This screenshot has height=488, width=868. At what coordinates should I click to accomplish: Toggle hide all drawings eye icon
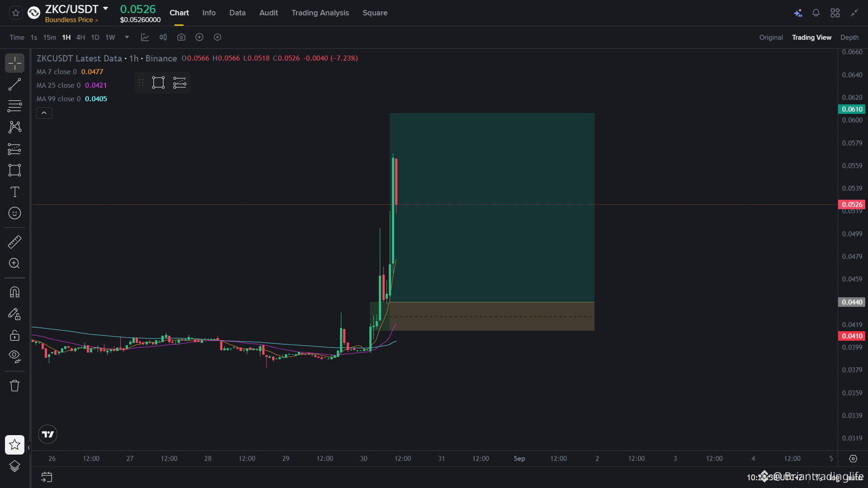pyautogui.click(x=14, y=357)
